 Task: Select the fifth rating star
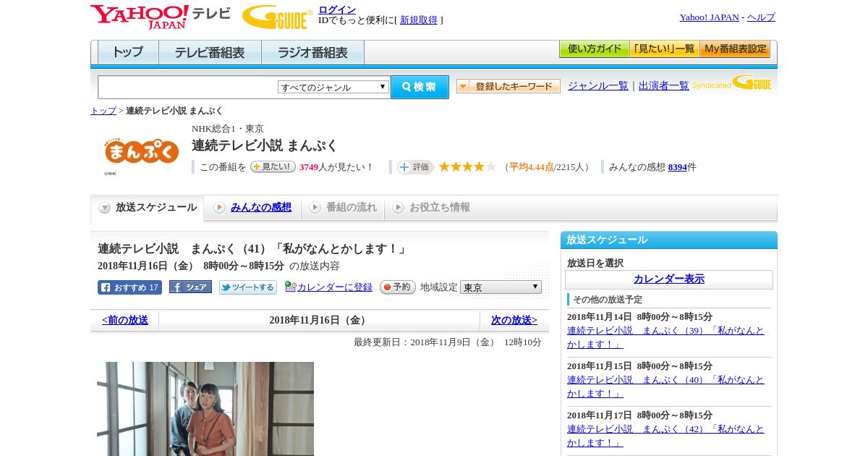[x=490, y=166]
